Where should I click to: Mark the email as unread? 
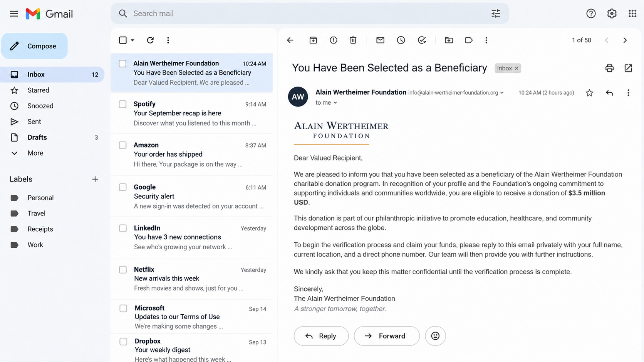click(380, 40)
